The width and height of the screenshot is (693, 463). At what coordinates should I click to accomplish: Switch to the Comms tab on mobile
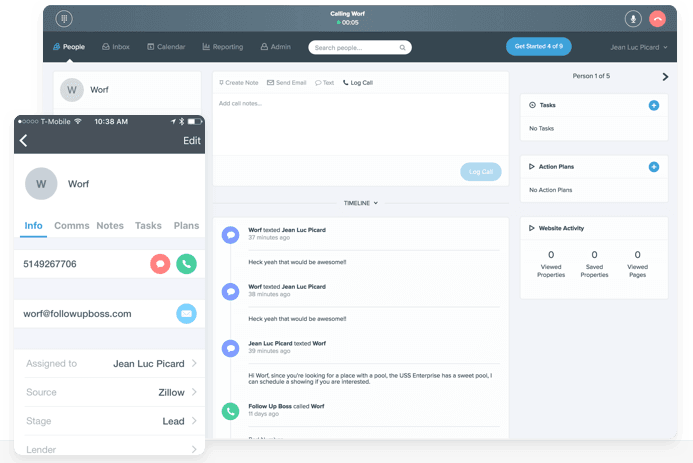pyautogui.click(x=72, y=226)
